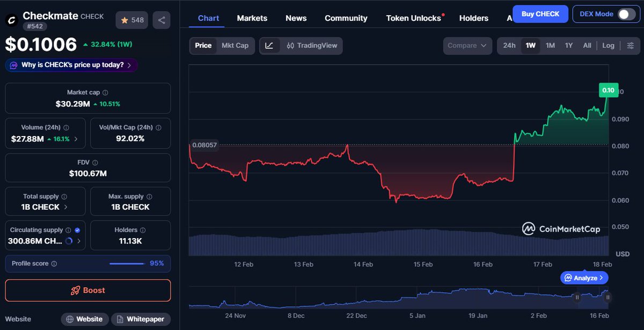Open the Chart tab
This screenshot has width=644, height=330.
[x=208, y=18]
